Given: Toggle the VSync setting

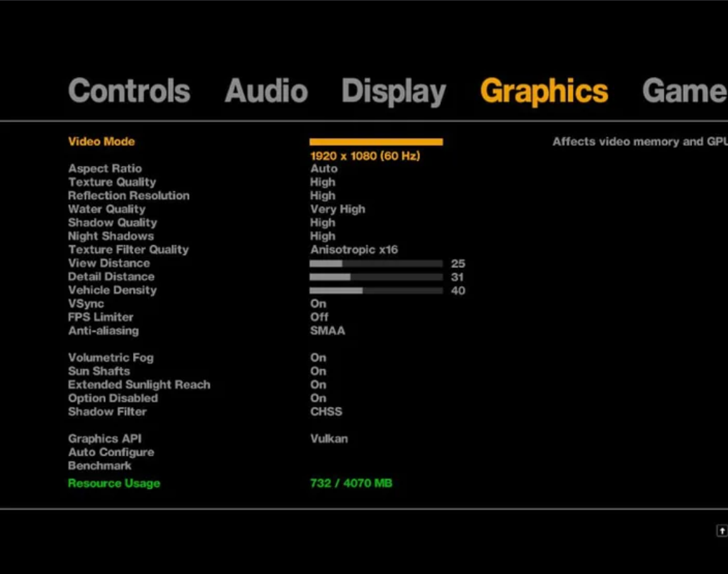Looking at the screenshot, I should click(318, 304).
